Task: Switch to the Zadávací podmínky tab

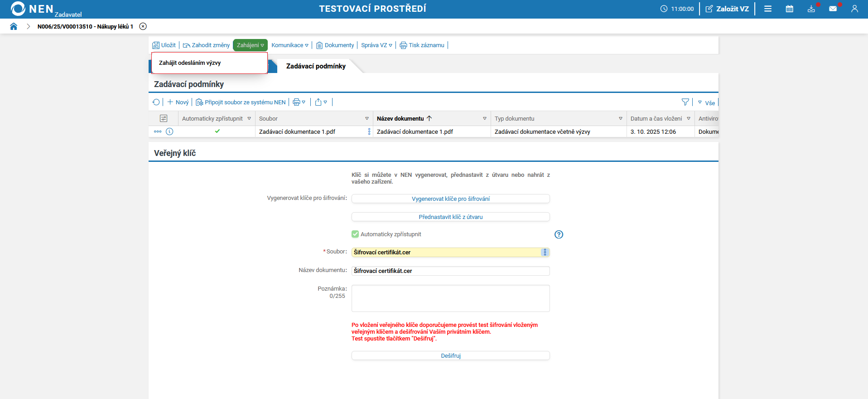Action: [316, 66]
